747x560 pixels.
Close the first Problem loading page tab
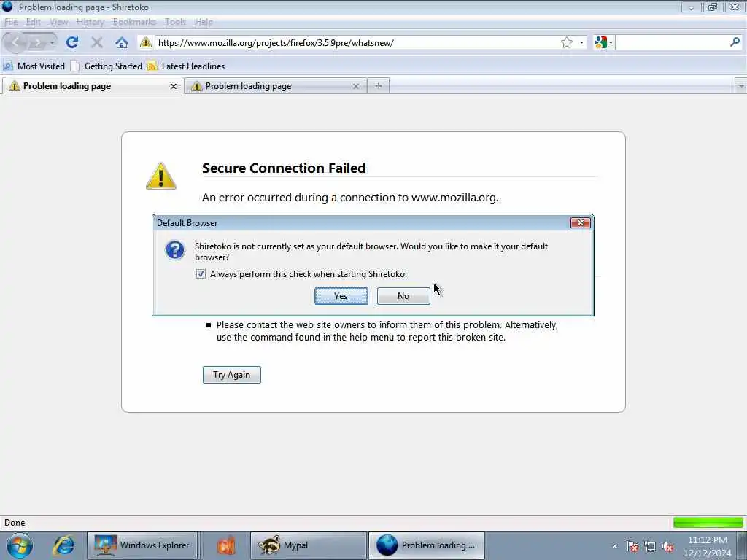[x=174, y=86]
